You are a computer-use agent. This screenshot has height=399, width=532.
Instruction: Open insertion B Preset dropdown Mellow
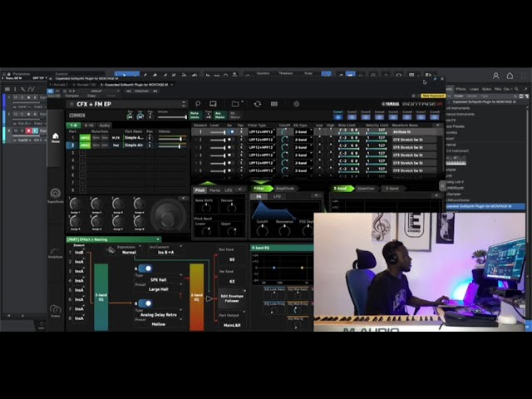click(x=159, y=324)
